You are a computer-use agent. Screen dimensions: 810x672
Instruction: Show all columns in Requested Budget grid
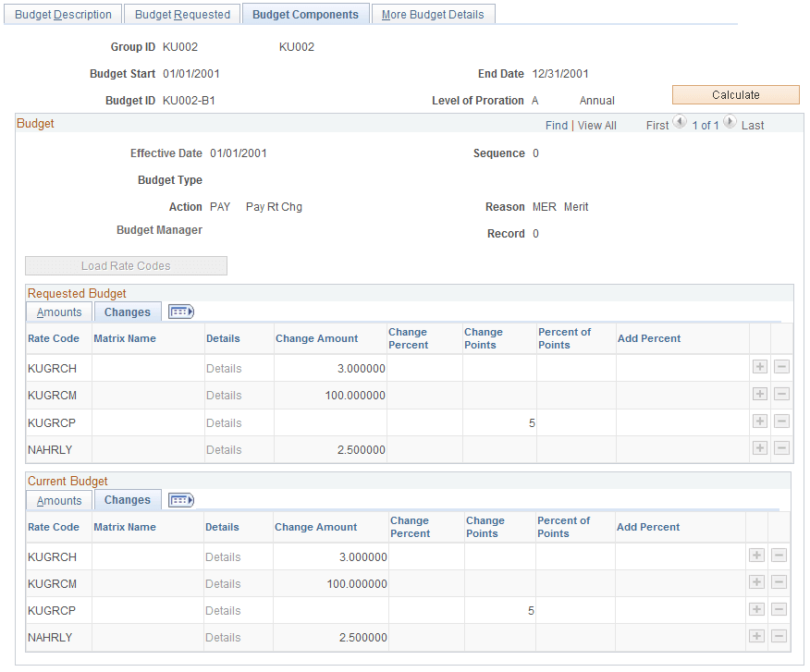tap(180, 312)
